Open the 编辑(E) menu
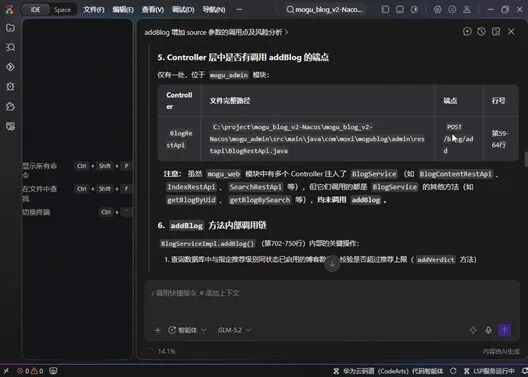This screenshot has width=528, height=377. click(123, 10)
